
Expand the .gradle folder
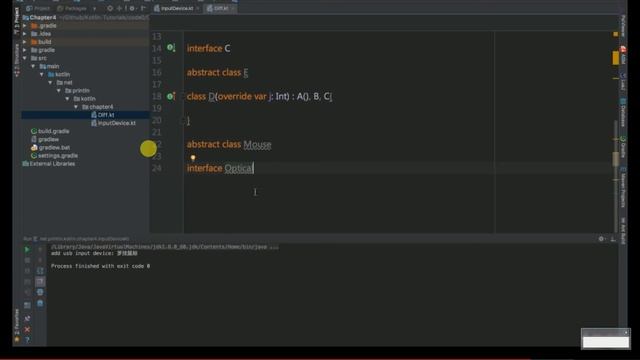coord(25,25)
